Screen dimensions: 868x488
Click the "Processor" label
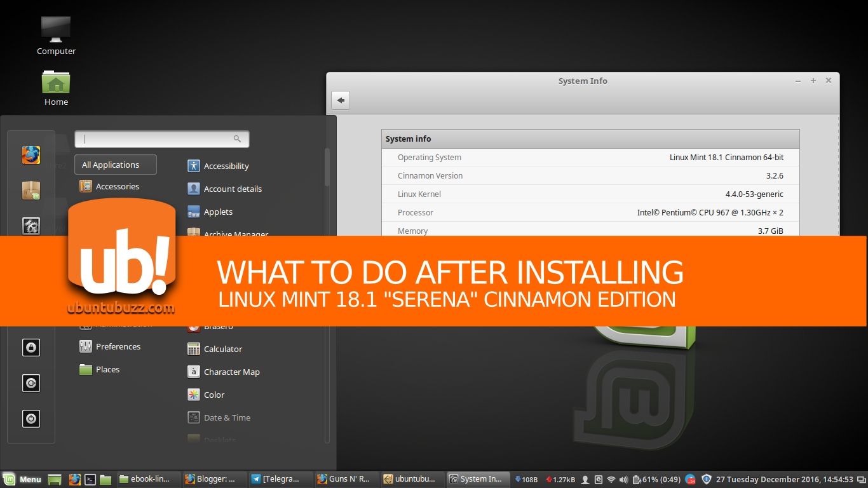416,213
